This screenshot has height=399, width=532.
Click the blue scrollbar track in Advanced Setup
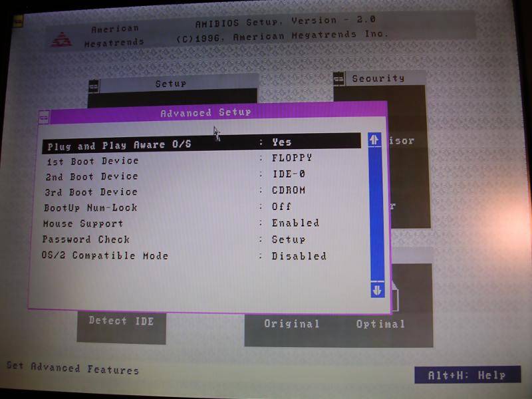coord(376,213)
